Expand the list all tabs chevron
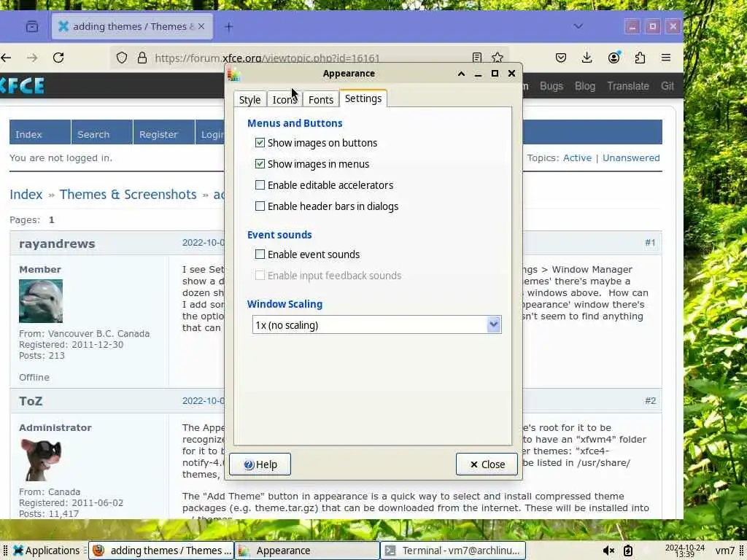Screen dimensions: 747x560 (578, 26)
